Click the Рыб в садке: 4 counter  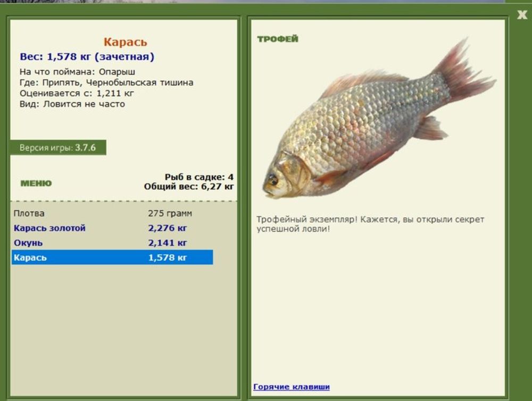click(x=199, y=177)
